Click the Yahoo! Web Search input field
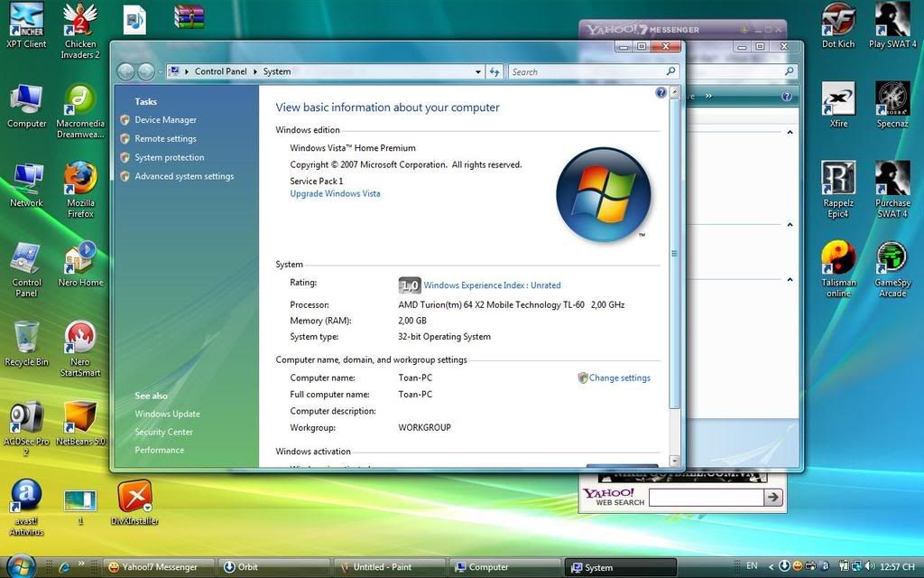Image resolution: width=924 pixels, height=578 pixels. coord(706,498)
